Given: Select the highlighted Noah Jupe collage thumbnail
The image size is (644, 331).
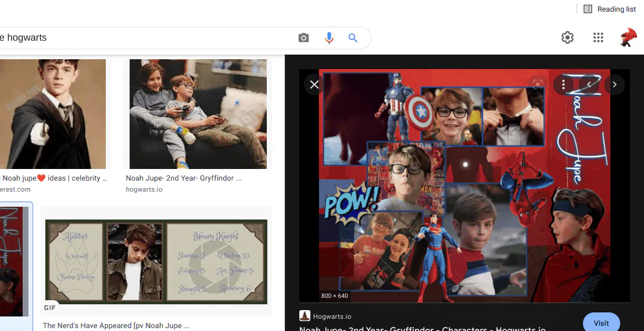Looking at the screenshot, I should [14, 262].
